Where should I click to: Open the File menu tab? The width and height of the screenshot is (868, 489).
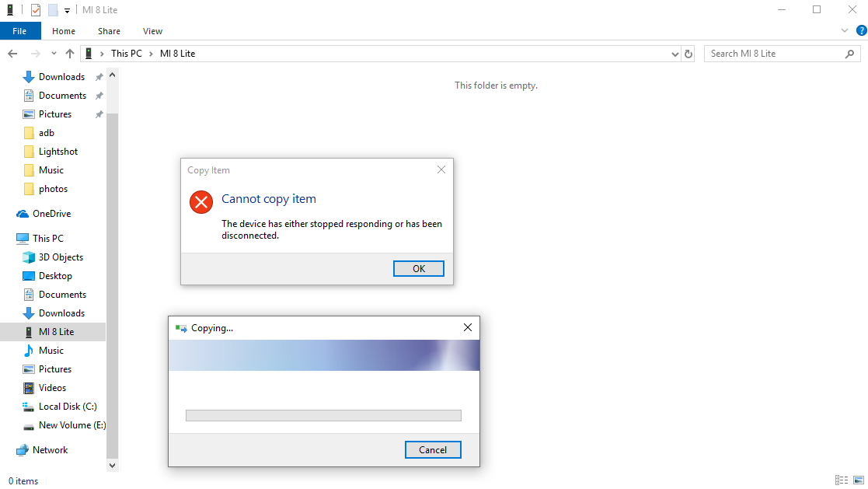(20, 31)
